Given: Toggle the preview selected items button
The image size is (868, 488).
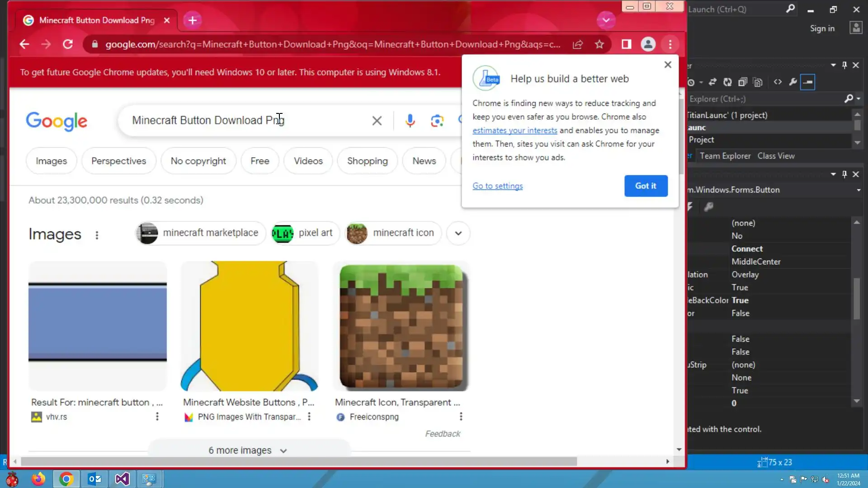Looking at the screenshot, I should point(807,82).
